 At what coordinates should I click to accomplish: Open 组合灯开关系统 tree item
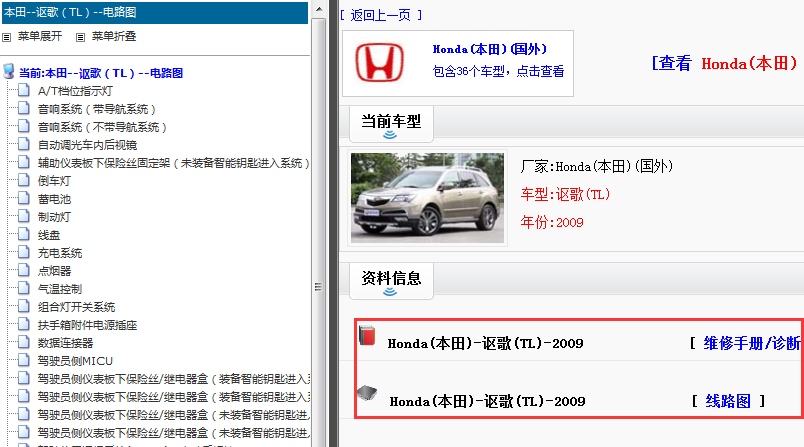(76, 307)
